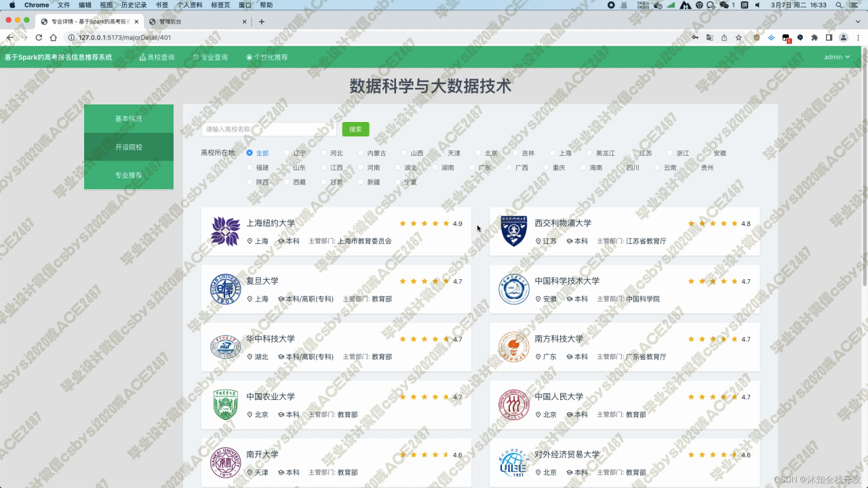The height and width of the screenshot is (488, 868).
Task: Click Apple menu icon
Action: click(x=12, y=5)
